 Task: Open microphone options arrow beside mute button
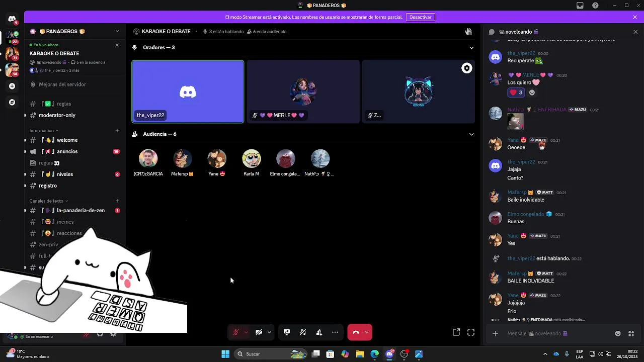(x=246, y=332)
